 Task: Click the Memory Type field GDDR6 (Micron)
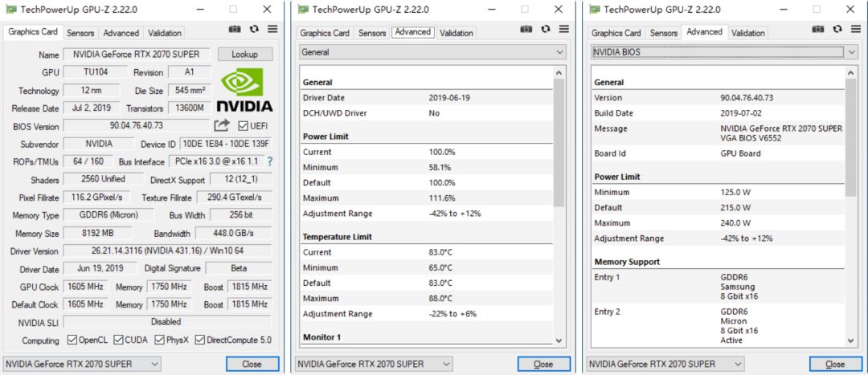pyautogui.click(x=109, y=214)
